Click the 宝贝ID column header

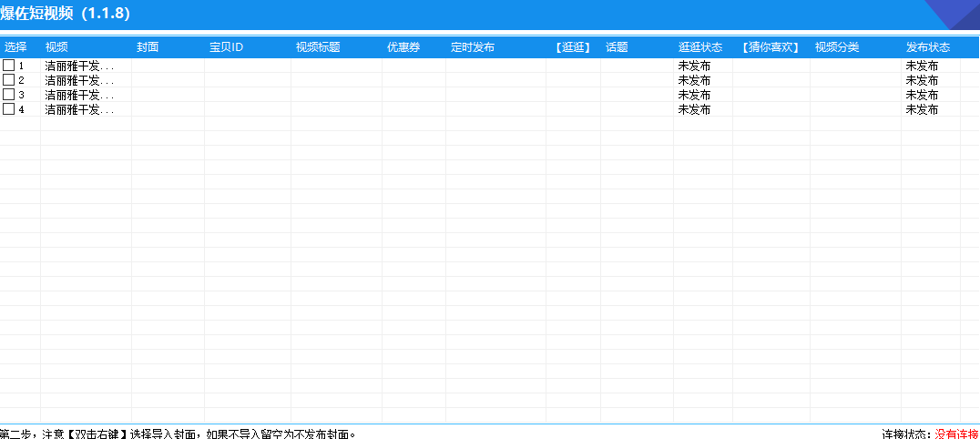coord(227,47)
